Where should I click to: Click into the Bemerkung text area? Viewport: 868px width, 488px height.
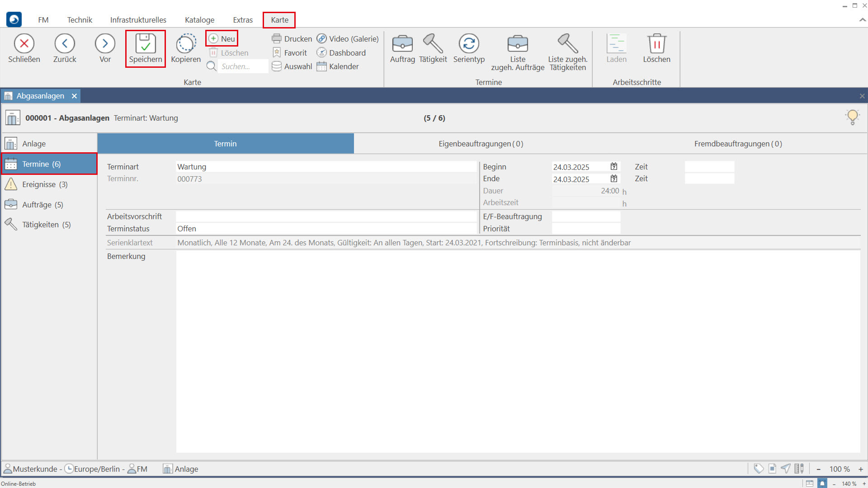(x=518, y=352)
